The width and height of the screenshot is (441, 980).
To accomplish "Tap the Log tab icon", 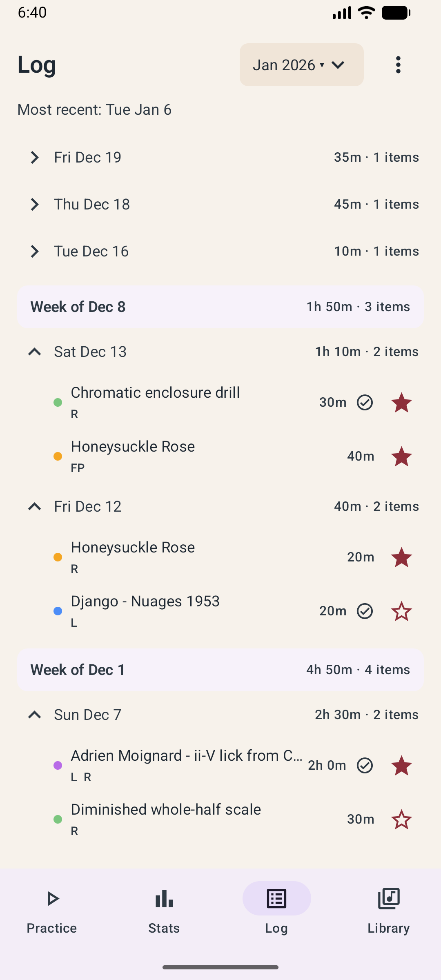I will coord(276,899).
